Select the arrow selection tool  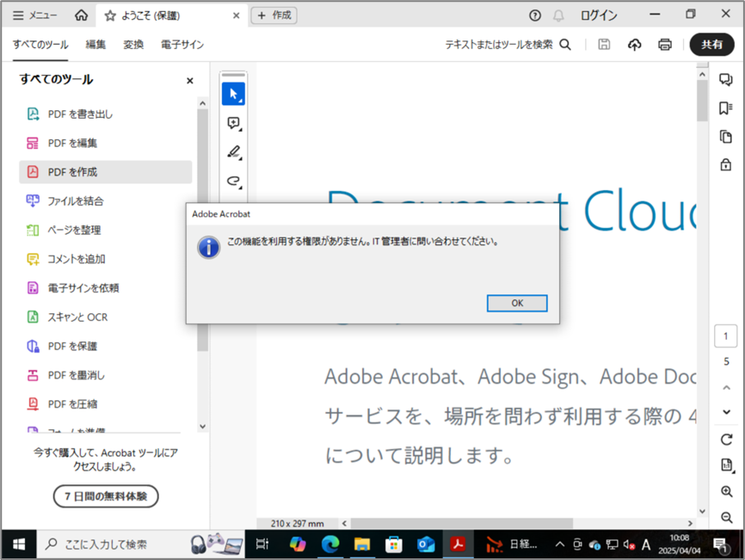click(x=234, y=93)
